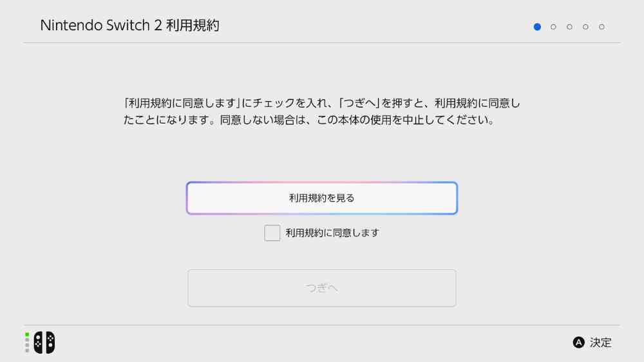Click the third player LED indicator

[27, 345]
